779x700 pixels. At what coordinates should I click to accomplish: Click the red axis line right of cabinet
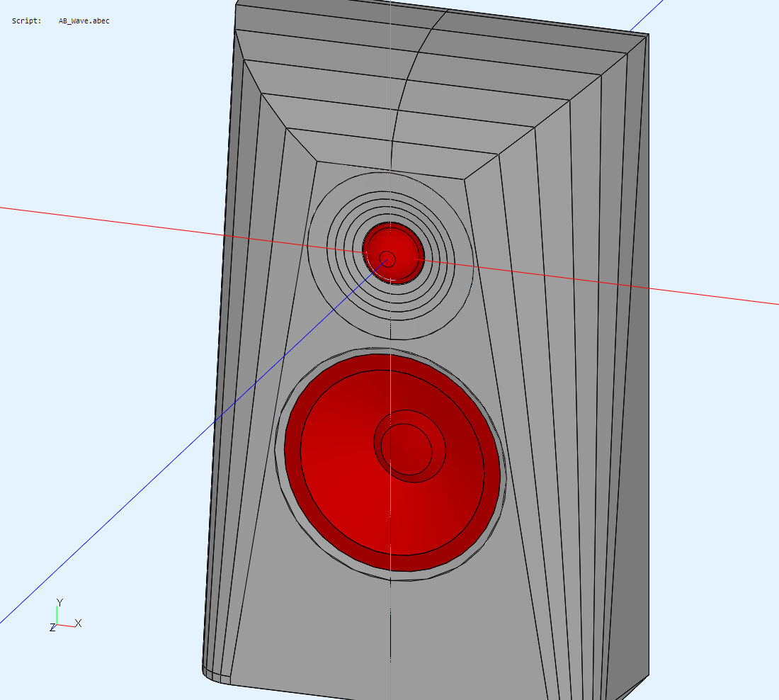click(708, 295)
